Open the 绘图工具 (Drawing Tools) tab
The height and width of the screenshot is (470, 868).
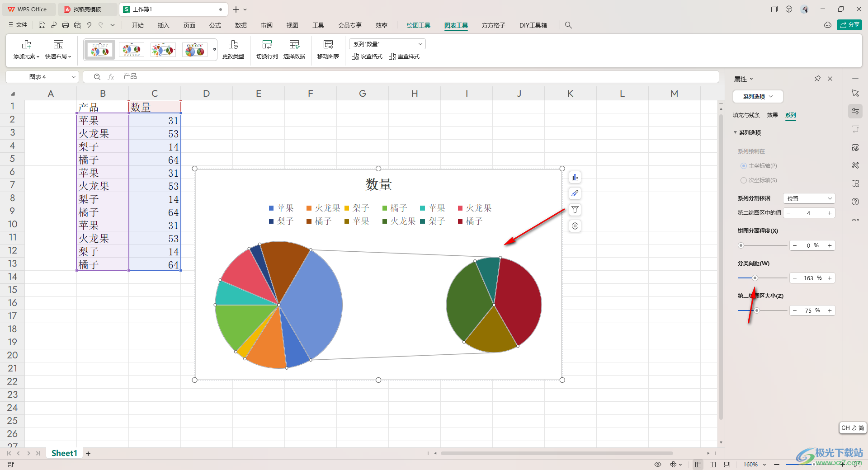click(x=418, y=25)
